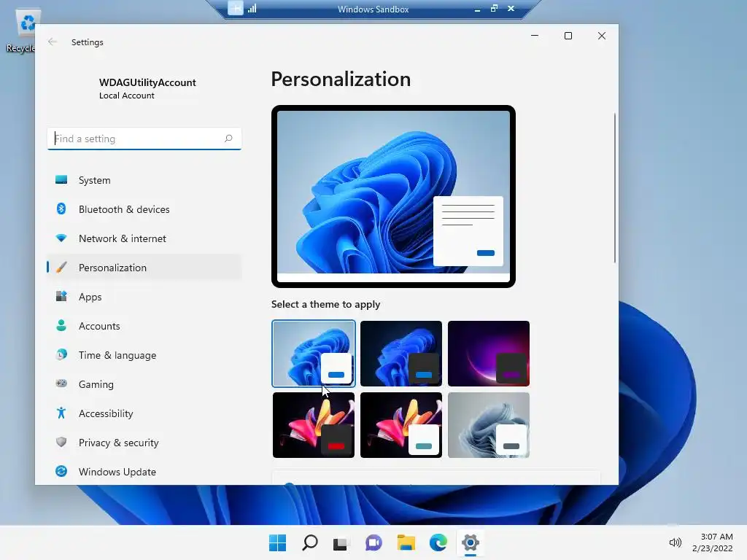Click the Bluetooth icon in sidebar
The height and width of the screenshot is (560, 747).
click(61, 209)
